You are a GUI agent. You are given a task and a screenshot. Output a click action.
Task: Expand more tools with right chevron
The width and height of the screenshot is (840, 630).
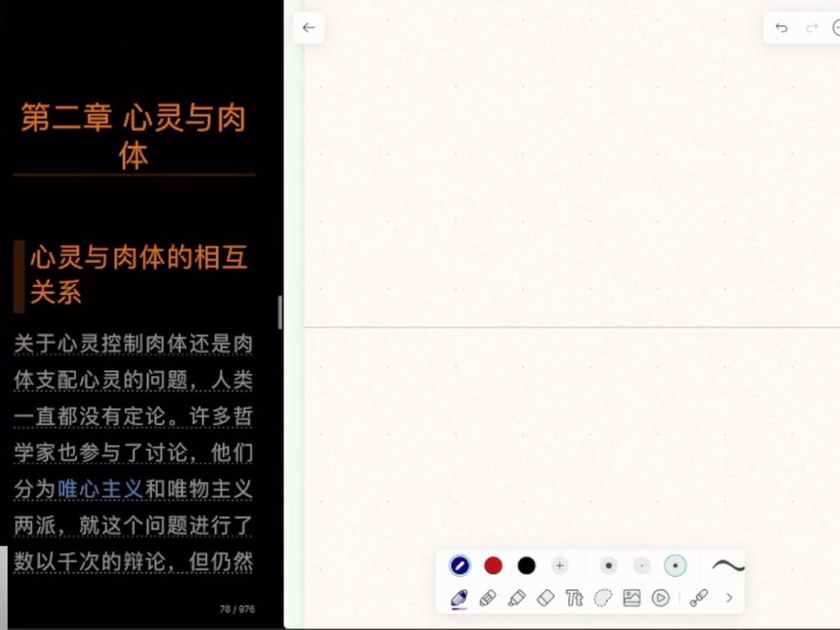coord(729,598)
